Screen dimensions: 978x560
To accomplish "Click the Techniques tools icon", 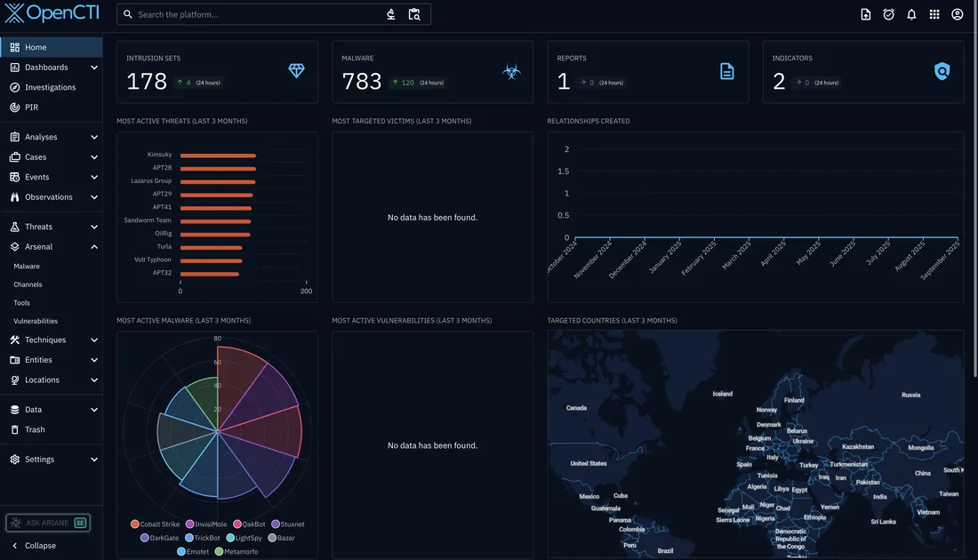I will [15, 340].
